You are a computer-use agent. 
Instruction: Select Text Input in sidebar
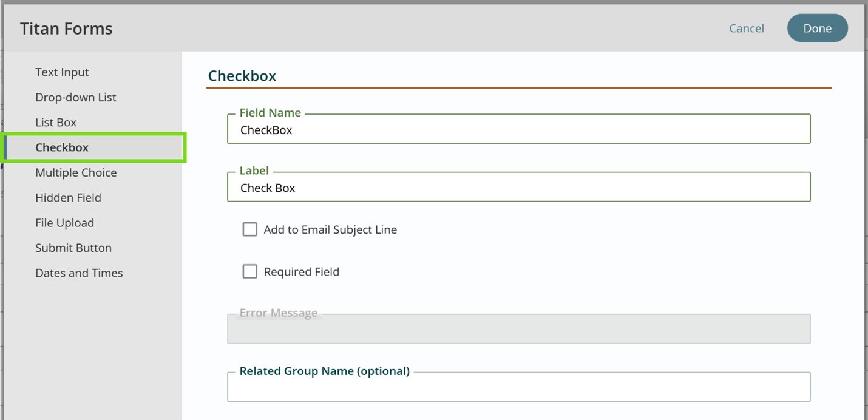(62, 72)
